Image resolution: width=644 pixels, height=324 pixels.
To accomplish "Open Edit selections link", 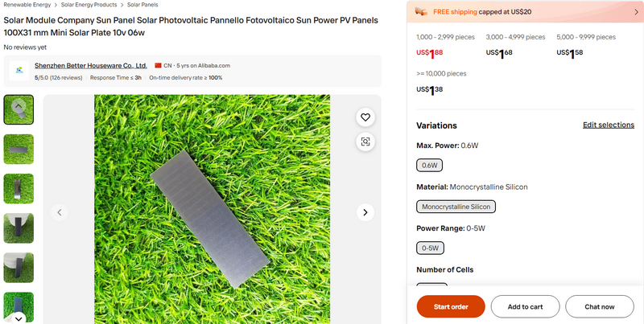I will pyautogui.click(x=608, y=125).
